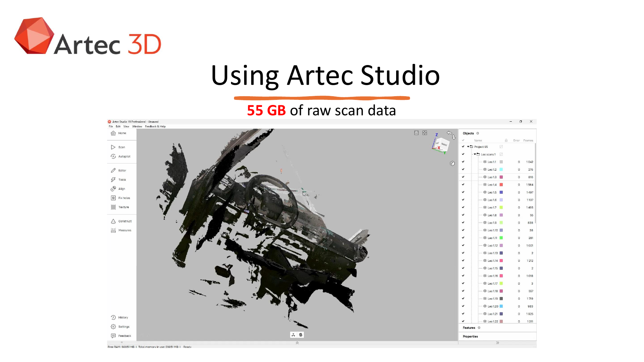The image size is (644, 362).
Task: Select the Leo 1.9 scan row
Action: [x=497, y=223]
